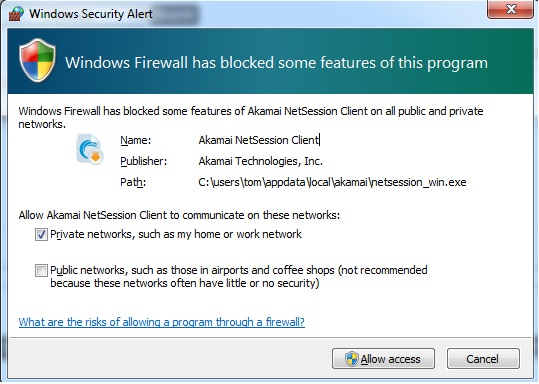This screenshot has width=539, height=384.
Task: Click the blocked features banner heading
Action: (276, 63)
